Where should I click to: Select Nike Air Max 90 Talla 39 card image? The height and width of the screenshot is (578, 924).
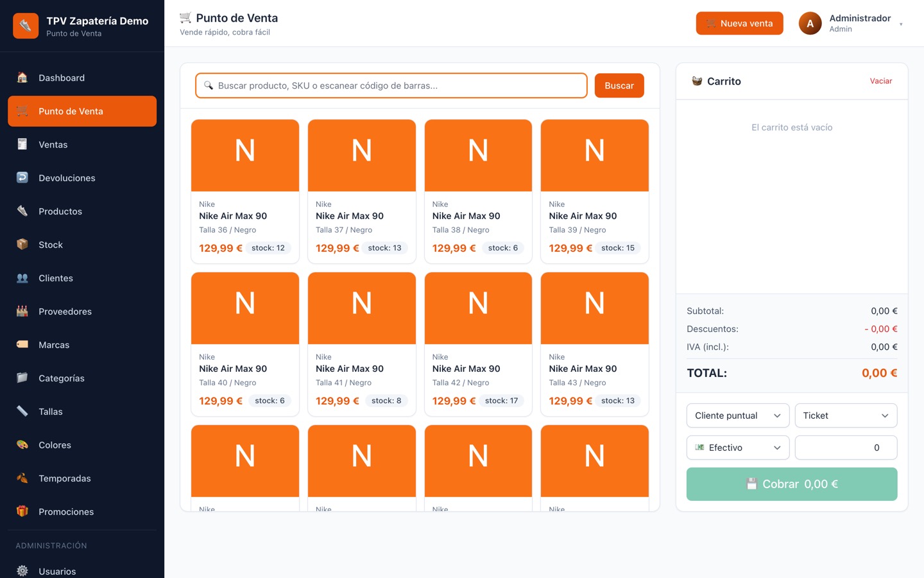tap(595, 155)
